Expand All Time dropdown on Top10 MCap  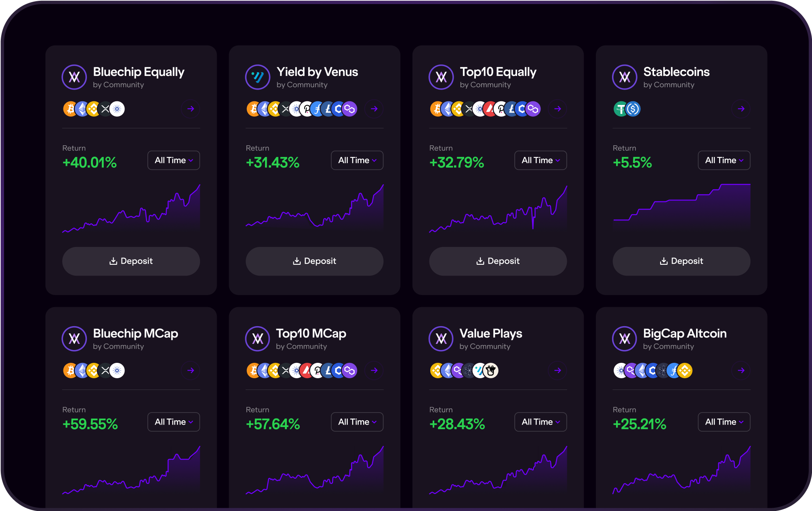pyautogui.click(x=357, y=422)
